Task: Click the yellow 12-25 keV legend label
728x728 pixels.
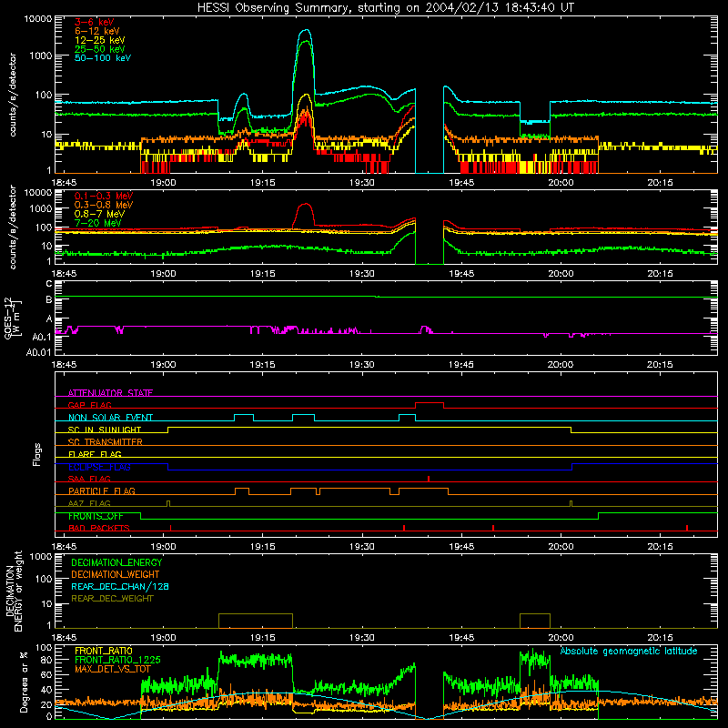Action: point(100,40)
